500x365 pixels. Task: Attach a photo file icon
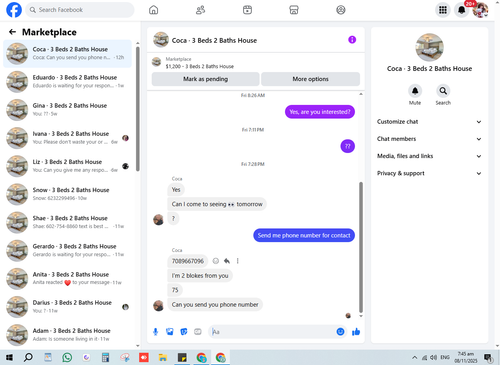[170, 332]
